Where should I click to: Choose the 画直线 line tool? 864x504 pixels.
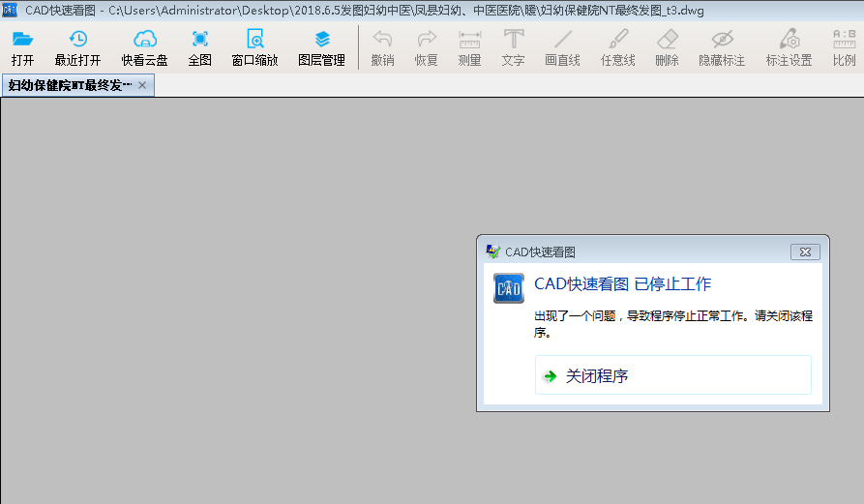[x=562, y=48]
